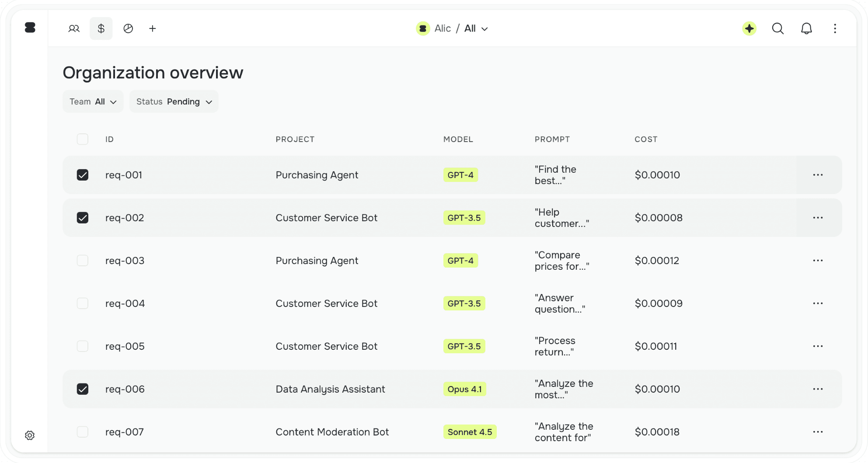Screen dimensions: 868x463
Task: Open settings gear in sidebar
Action: pos(30,435)
